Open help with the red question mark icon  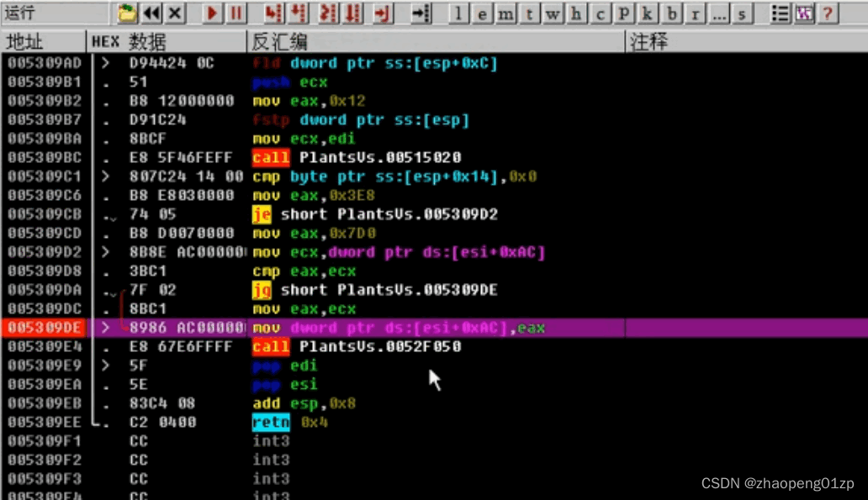point(828,13)
